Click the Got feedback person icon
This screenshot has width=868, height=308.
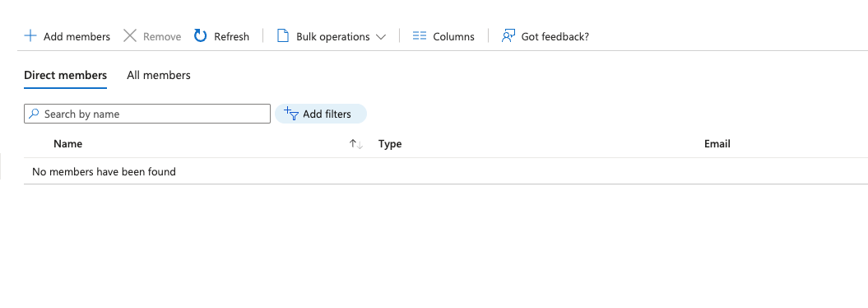pos(508,36)
